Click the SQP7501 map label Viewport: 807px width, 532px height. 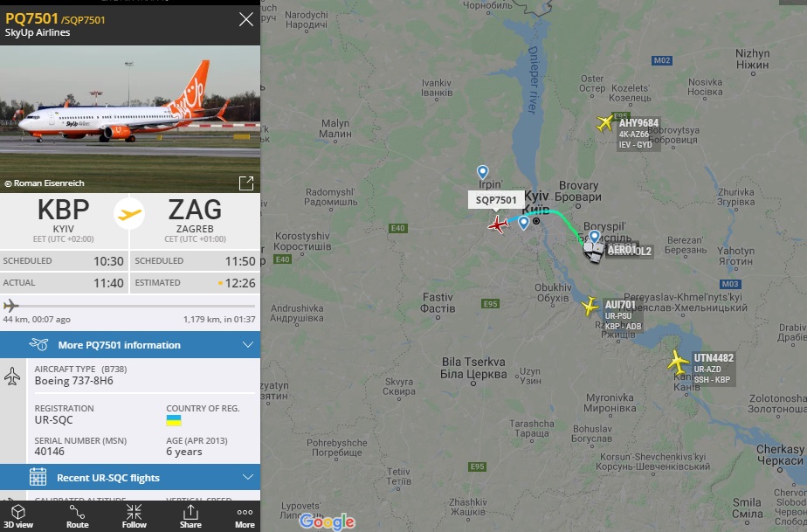496,200
